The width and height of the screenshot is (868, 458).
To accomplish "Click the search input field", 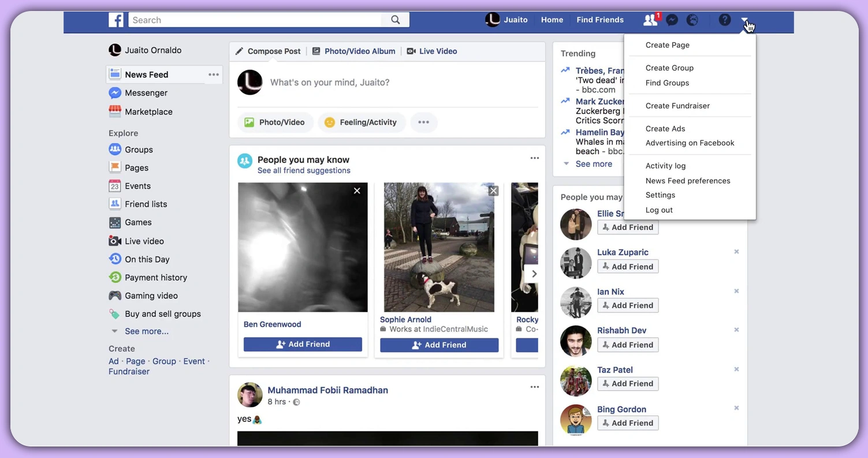I will (x=254, y=20).
